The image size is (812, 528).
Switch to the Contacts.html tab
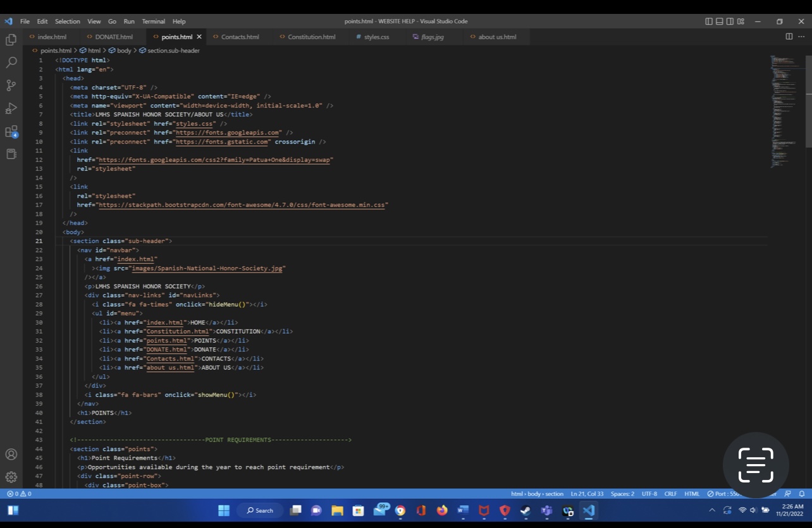240,37
